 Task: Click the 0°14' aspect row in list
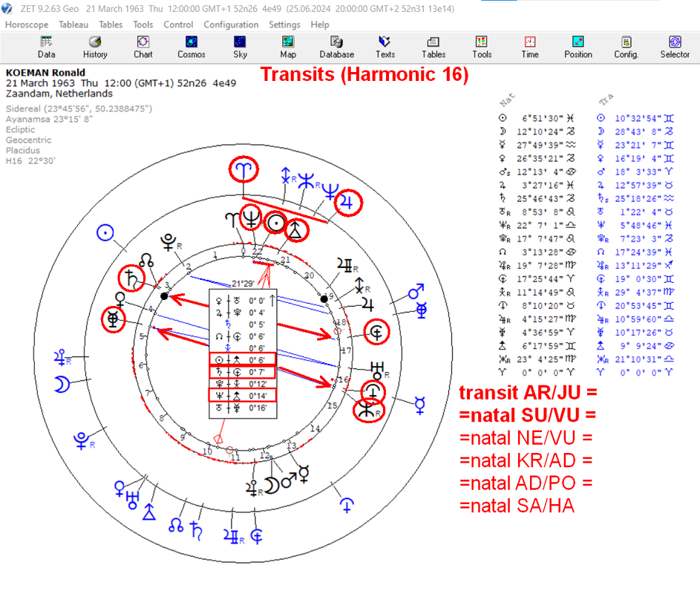point(243,396)
